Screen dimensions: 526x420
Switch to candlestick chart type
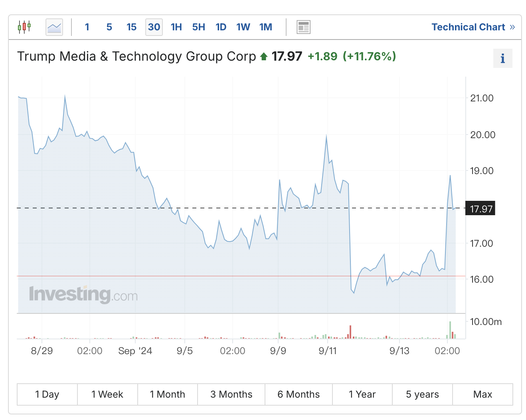[24, 27]
